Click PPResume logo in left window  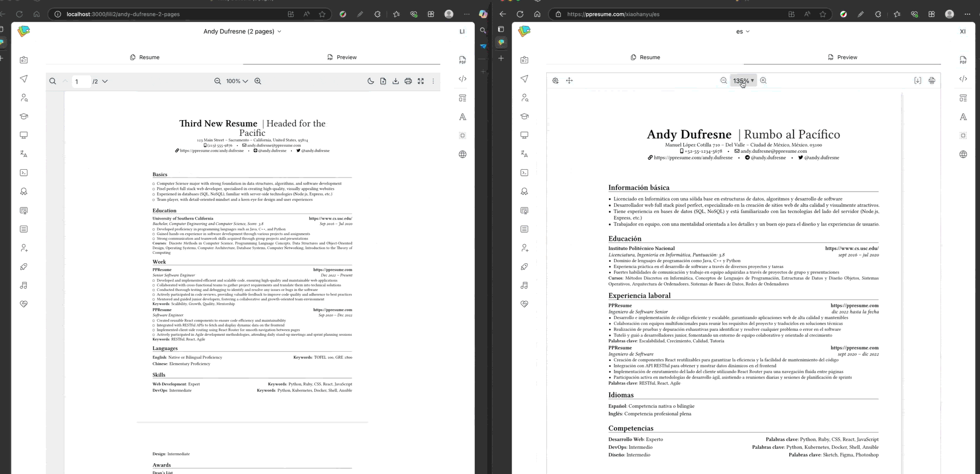click(23, 31)
